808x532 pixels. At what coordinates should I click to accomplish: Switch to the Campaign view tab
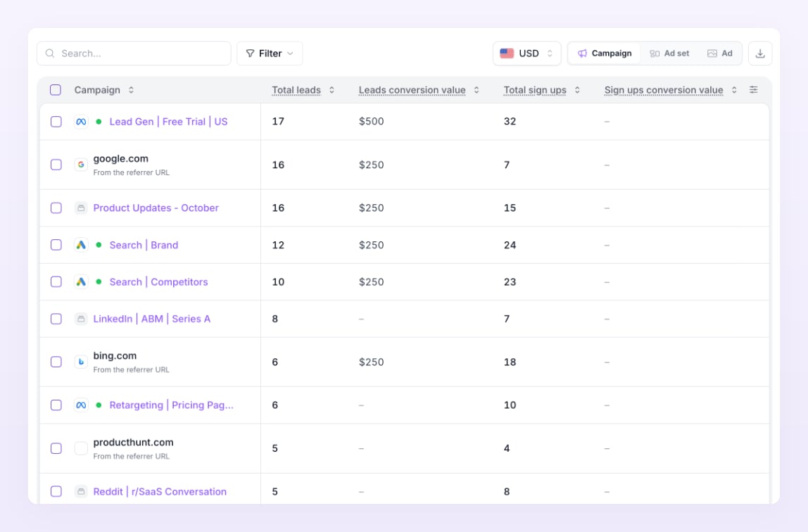[x=605, y=53]
